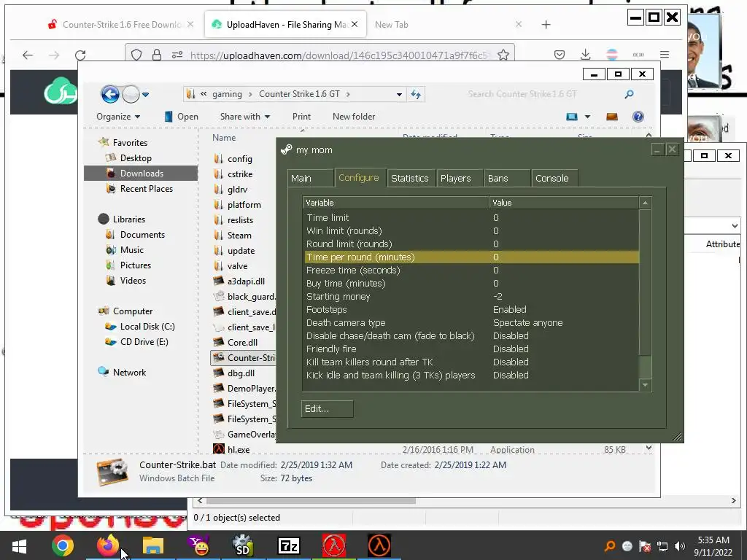
Task: Select the Footsteps variable row
Action: pos(471,309)
